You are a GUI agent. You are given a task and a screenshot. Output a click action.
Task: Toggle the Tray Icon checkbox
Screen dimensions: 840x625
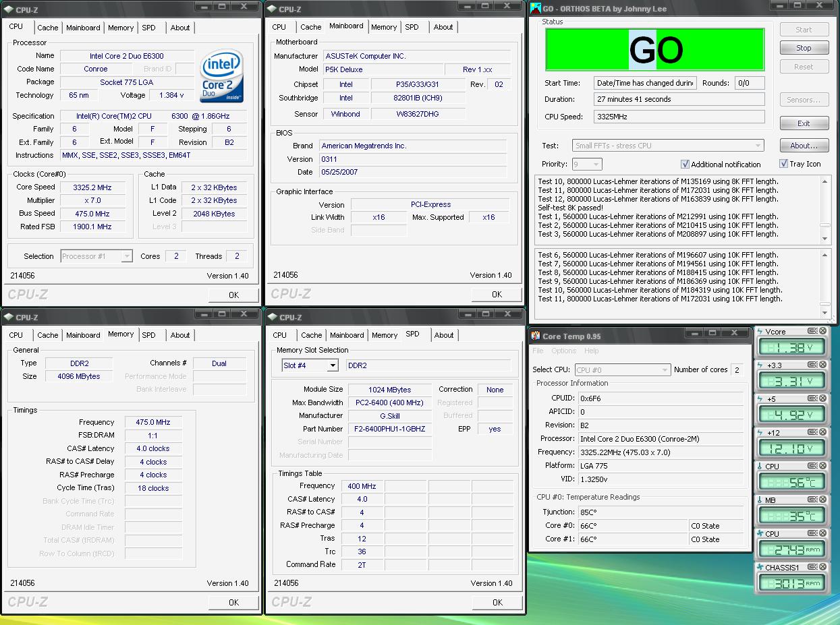pos(783,163)
